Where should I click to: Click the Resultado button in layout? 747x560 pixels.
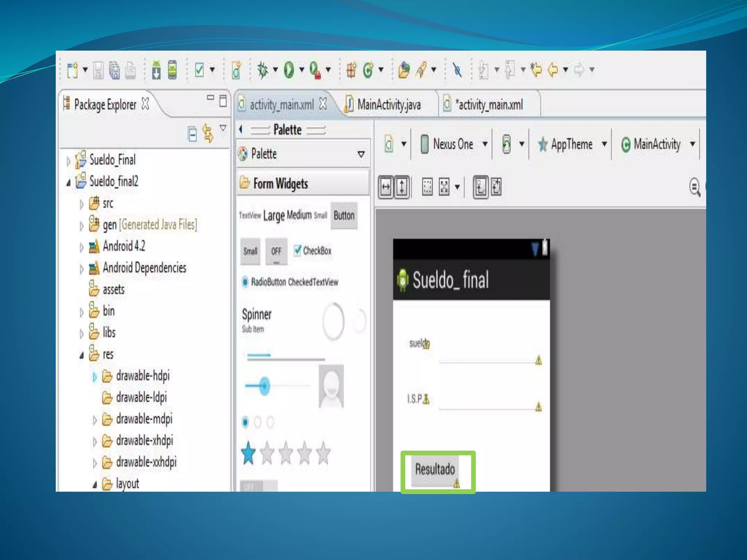(x=435, y=470)
